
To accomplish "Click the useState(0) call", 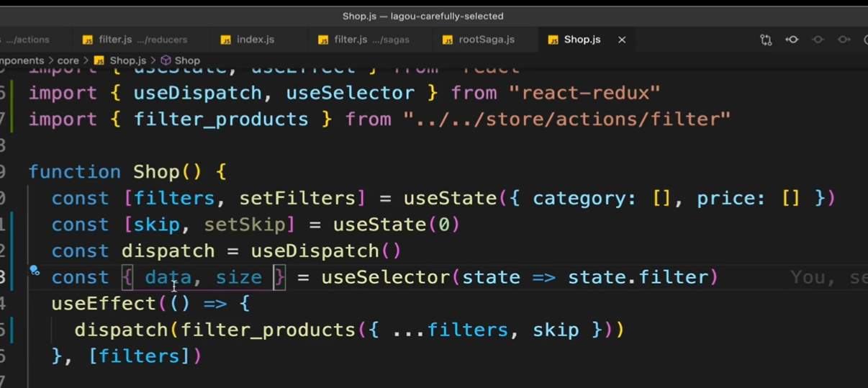I will pos(397,225).
